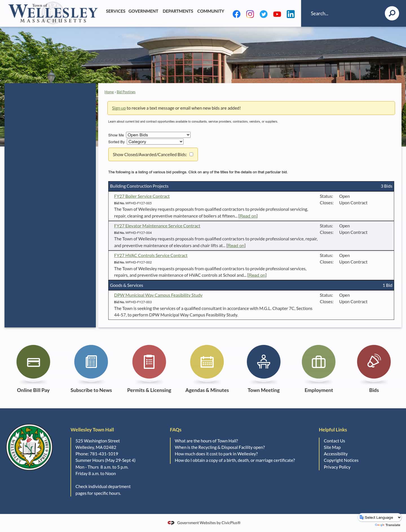
Task: Open the Permits & Licensing icon
Action: (x=149, y=362)
